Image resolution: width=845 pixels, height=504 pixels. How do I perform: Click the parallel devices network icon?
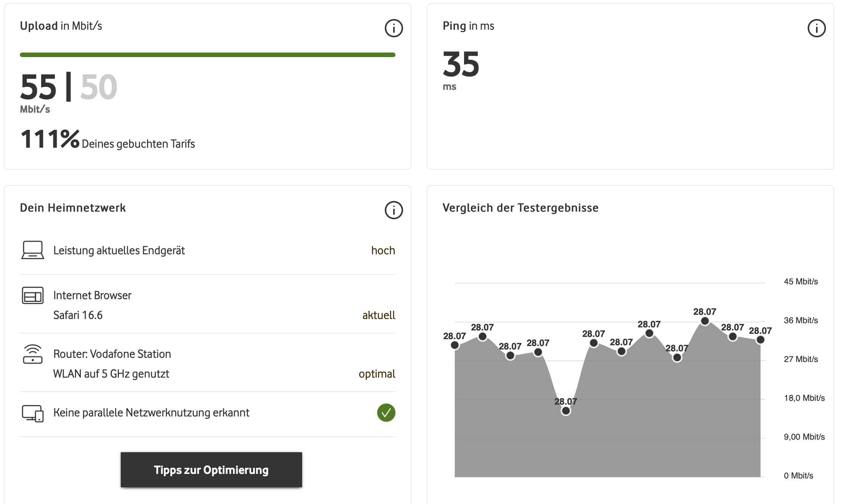[x=33, y=413]
